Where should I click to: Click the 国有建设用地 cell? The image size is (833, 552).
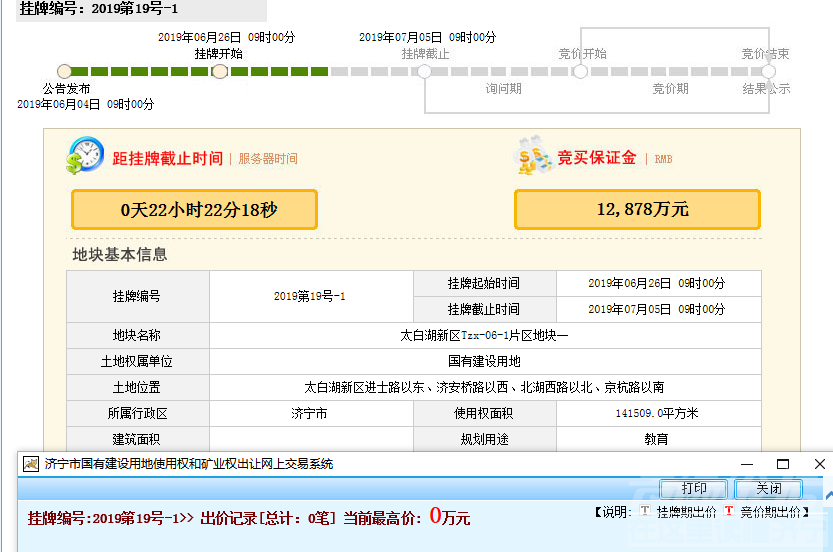click(485, 361)
